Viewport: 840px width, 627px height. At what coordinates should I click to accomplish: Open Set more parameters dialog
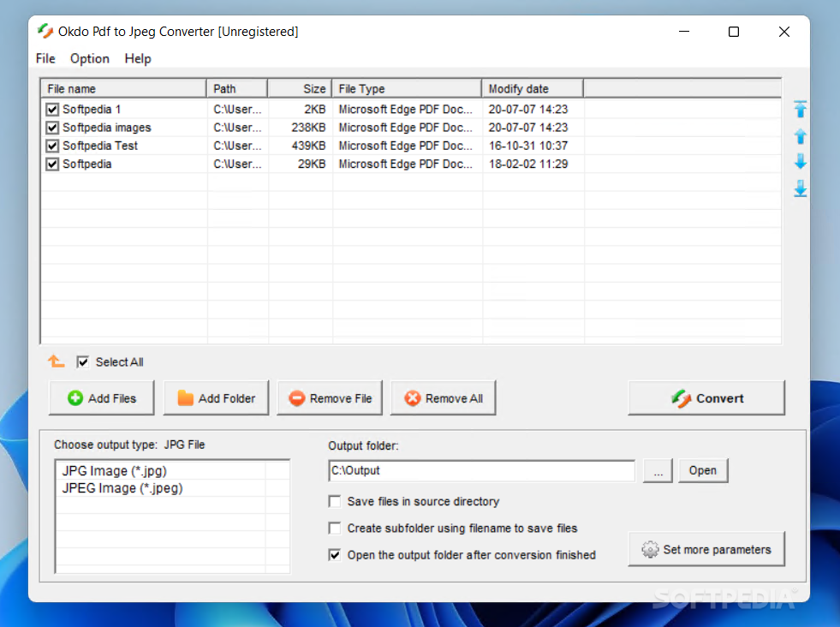tap(706, 549)
